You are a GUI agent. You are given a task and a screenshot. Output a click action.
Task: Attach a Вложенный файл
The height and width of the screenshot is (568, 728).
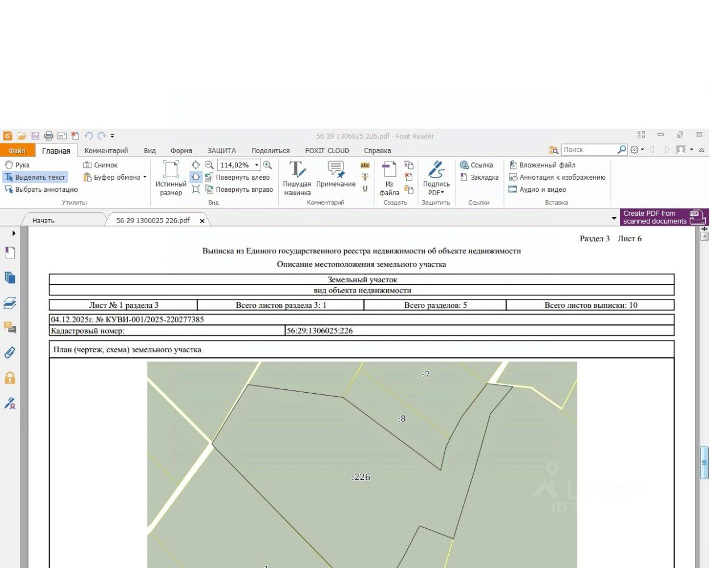click(542, 165)
